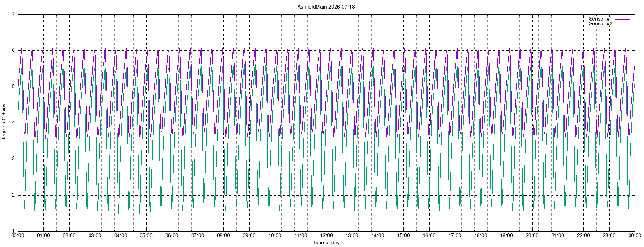The width and height of the screenshot is (644, 247).
Task: Click the 21:00 time axis tick label
Action: point(558,235)
